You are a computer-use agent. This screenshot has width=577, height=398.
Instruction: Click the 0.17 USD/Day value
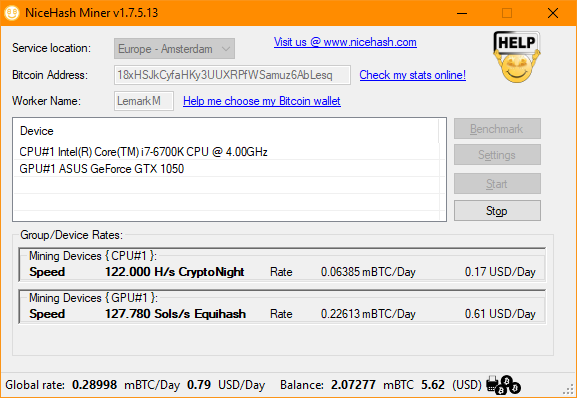point(500,272)
